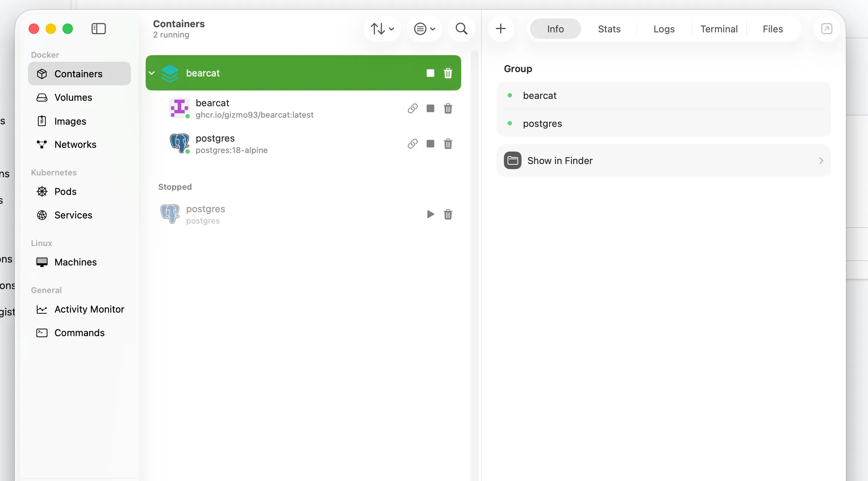The width and height of the screenshot is (868, 481).
Task: Open Images in the sidebar
Action: click(79, 121)
